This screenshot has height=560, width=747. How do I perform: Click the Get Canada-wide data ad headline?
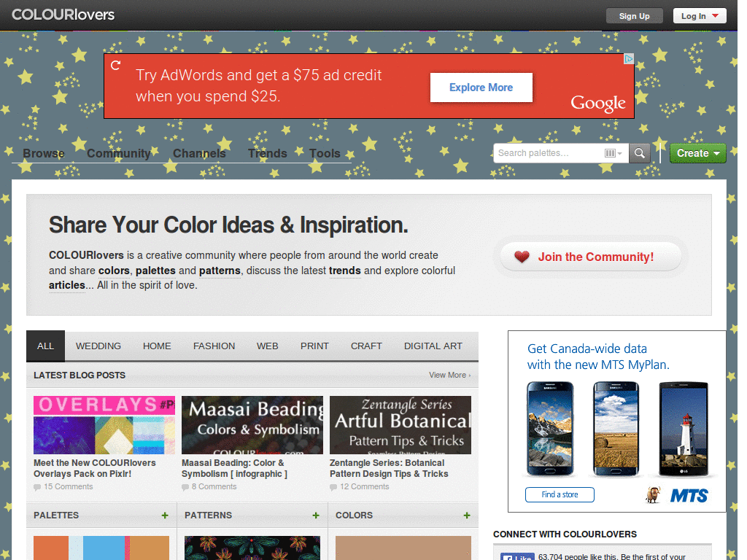(x=598, y=357)
